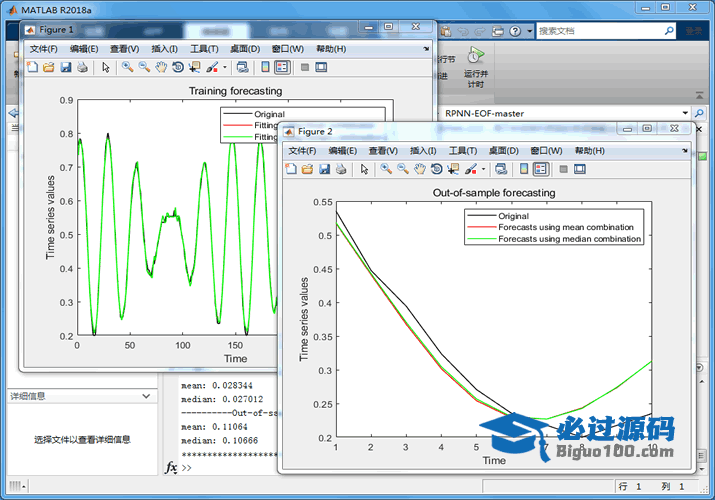Viewport: 715px width, 500px height.
Task: Expand dropdown arrow next to Help icon
Action: tap(529, 31)
